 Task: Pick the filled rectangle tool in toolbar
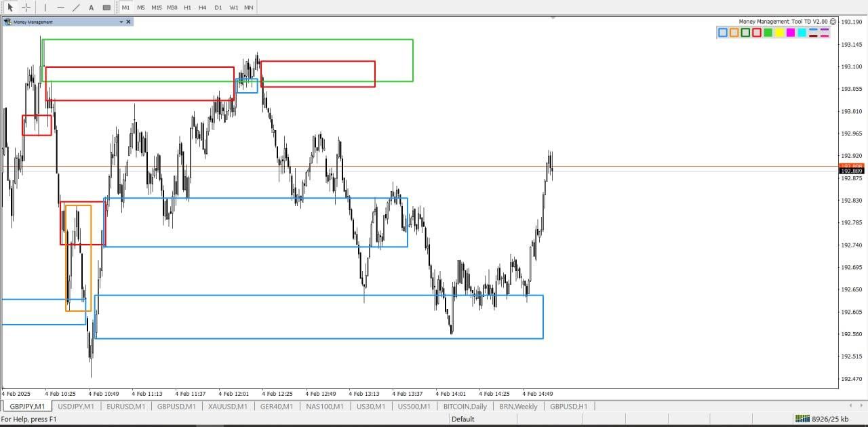click(x=106, y=7)
